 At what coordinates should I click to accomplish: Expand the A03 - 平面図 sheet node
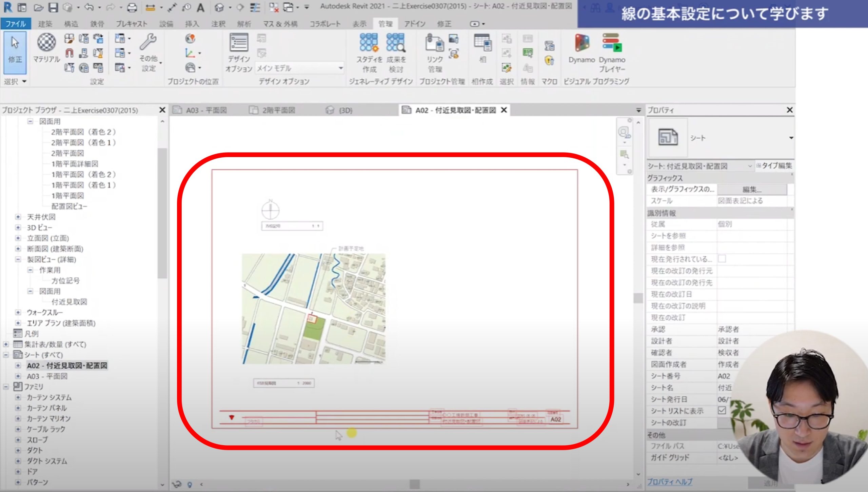[18, 376]
